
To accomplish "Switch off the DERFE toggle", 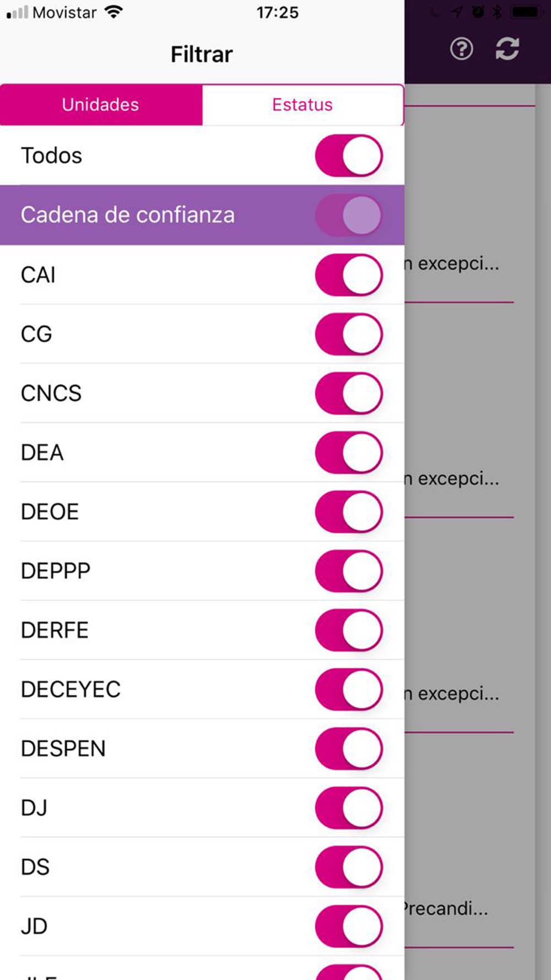I will 349,630.
